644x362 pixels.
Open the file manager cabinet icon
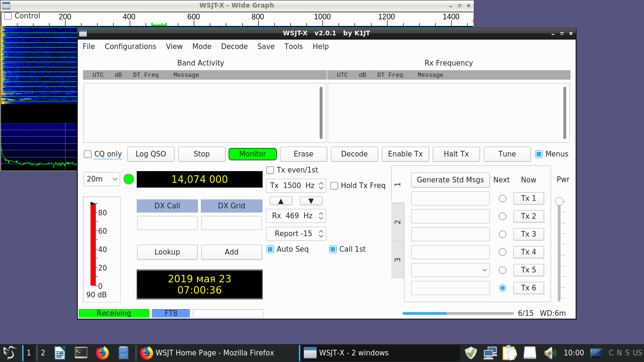click(x=124, y=353)
